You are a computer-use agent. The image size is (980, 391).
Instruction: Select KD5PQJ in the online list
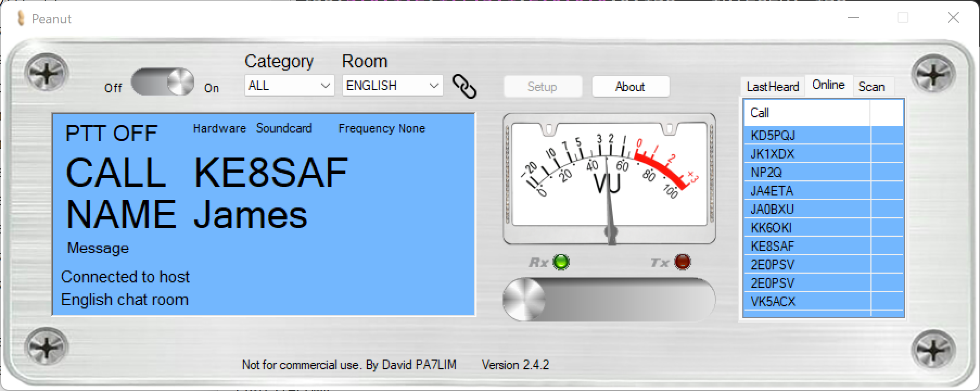pos(773,135)
